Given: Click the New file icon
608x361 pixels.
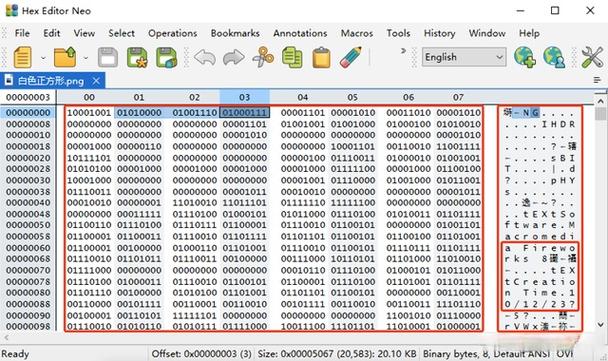Looking at the screenshot, I should coord(22,57).
